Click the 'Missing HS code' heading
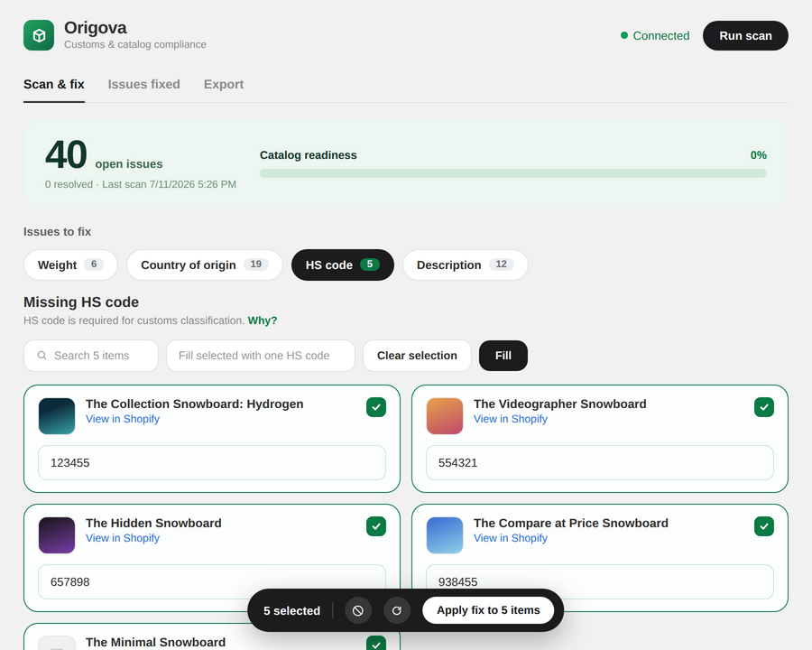812x650 pixels. (x=81, y=302)
